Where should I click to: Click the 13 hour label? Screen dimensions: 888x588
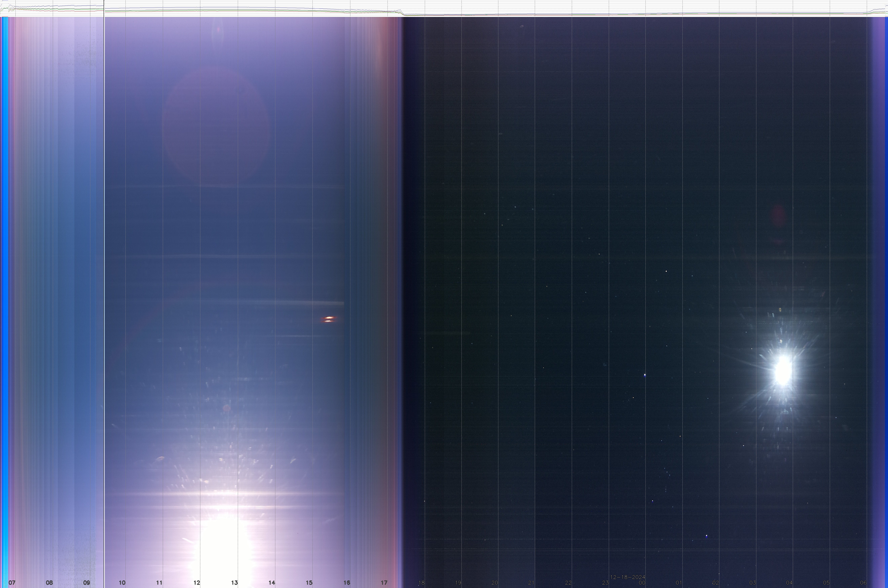[x=234, y=582]
